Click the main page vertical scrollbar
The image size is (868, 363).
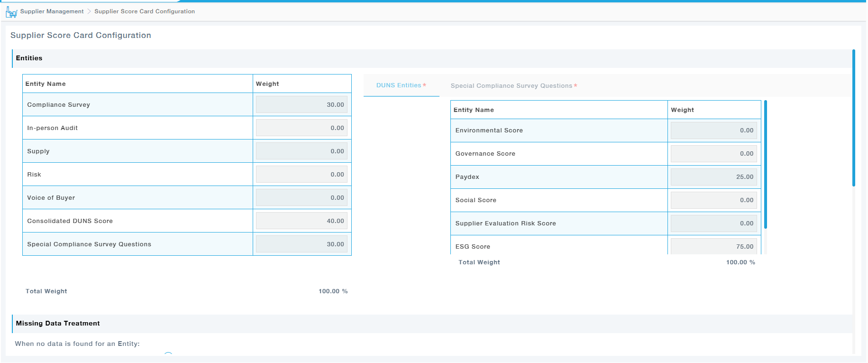click(853, 118)
